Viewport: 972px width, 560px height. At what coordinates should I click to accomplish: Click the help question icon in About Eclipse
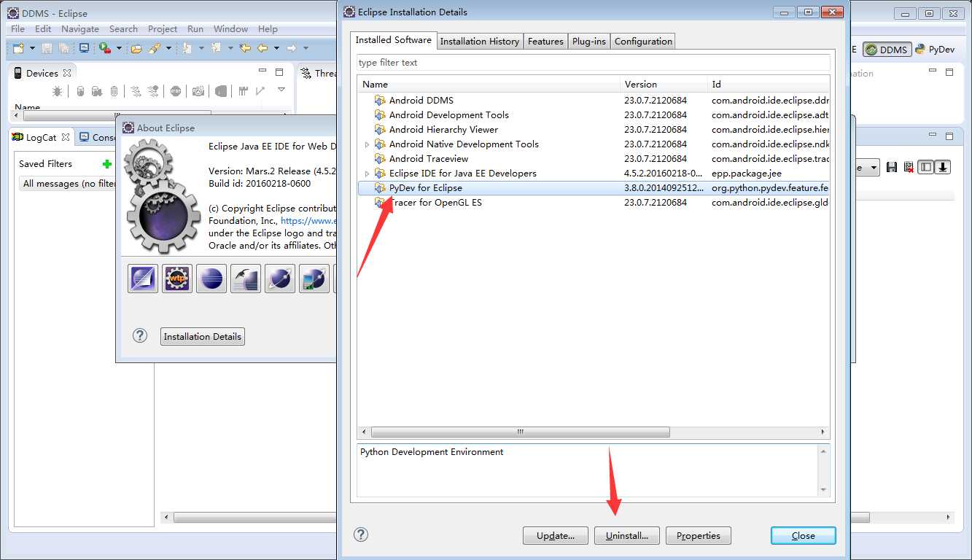tap(140, 335)
